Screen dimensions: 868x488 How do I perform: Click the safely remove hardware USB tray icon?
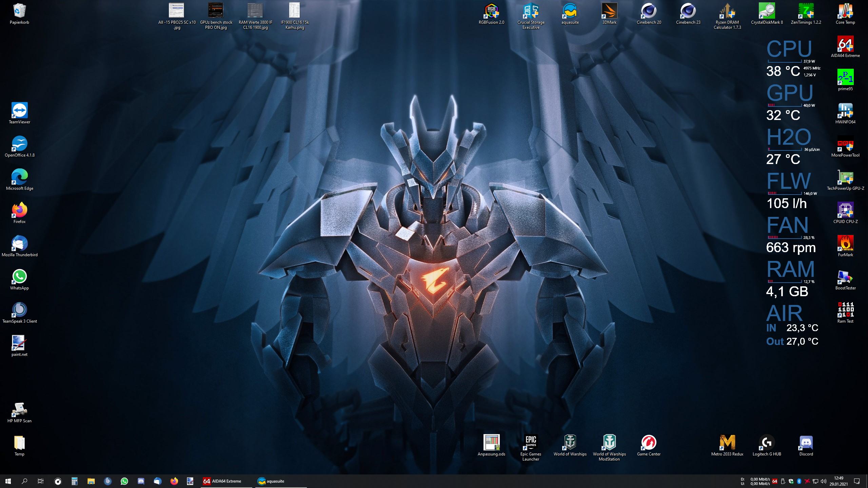tap(783, 481)
